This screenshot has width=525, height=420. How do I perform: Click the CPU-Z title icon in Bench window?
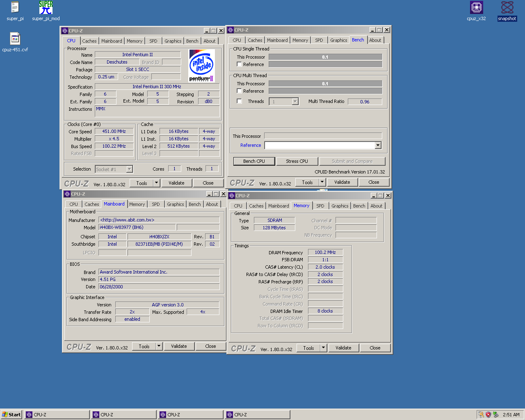coord(230,30)
